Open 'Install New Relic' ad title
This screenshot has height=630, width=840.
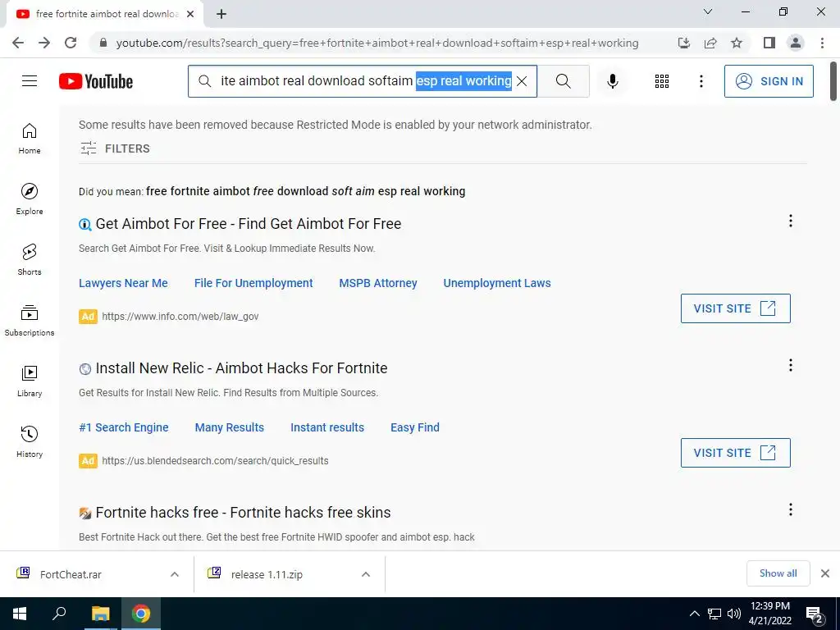coord(241,368)
